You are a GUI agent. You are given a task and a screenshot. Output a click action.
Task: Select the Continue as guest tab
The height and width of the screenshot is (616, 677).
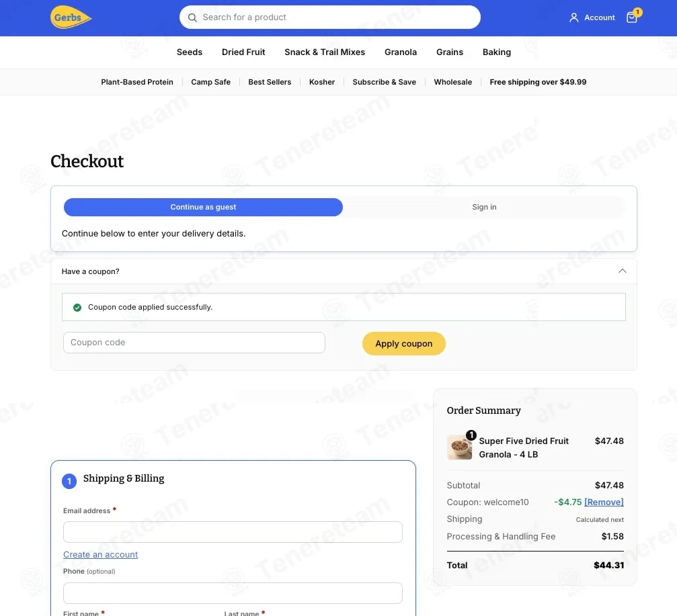point(203,207)
